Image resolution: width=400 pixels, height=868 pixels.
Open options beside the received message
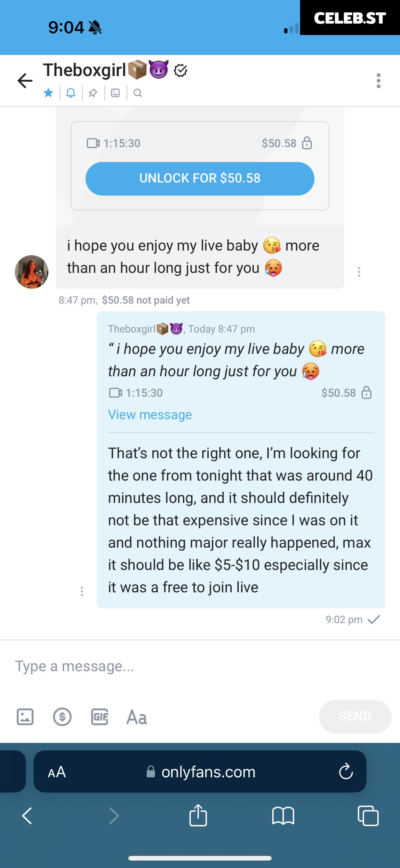359,272
